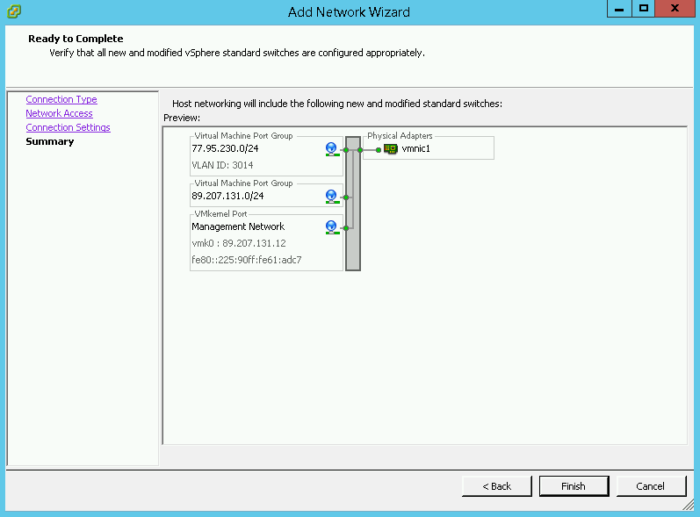This screenshot has height=517, width=700.
Task: Click the gray vSwitch bar in preview
Action: (353, 204)
